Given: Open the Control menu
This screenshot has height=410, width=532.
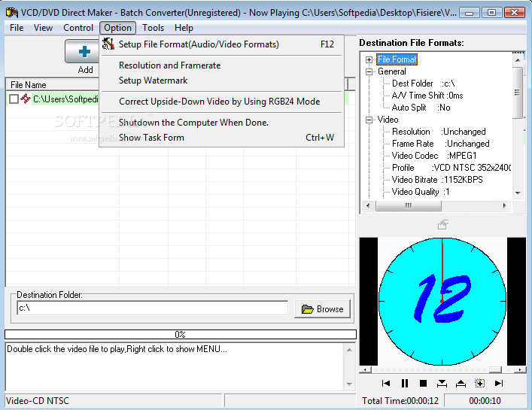Looking at the screenshot, I should 78,28.
